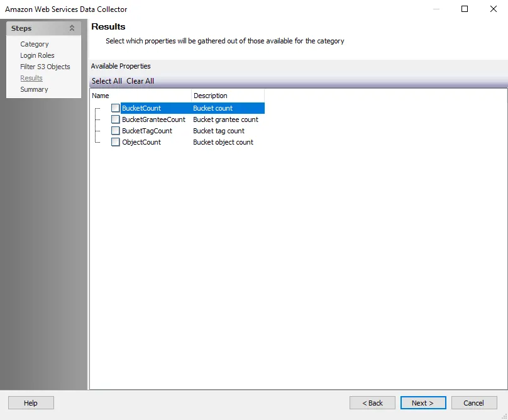Sort by the Name column header
Image resolution: width=508 pixels, height=420 pixels.
[141, 96]
